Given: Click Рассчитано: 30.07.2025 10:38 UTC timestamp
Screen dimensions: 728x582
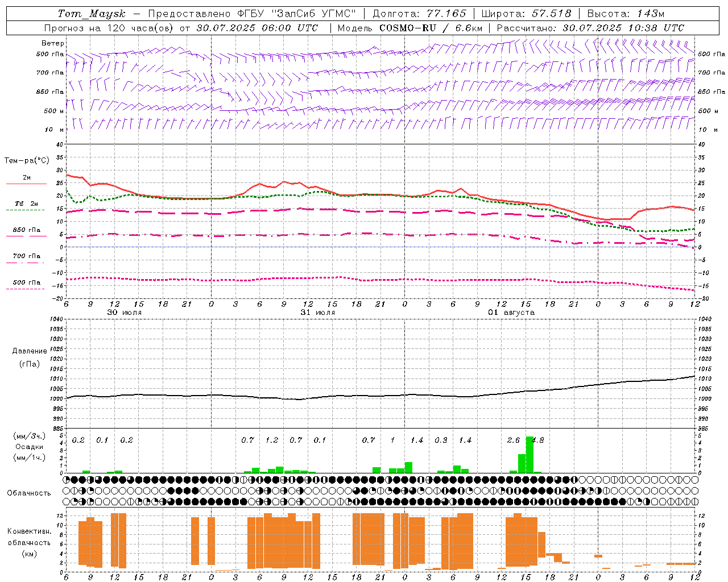Looking at the screenshot, I should [590, 28].
